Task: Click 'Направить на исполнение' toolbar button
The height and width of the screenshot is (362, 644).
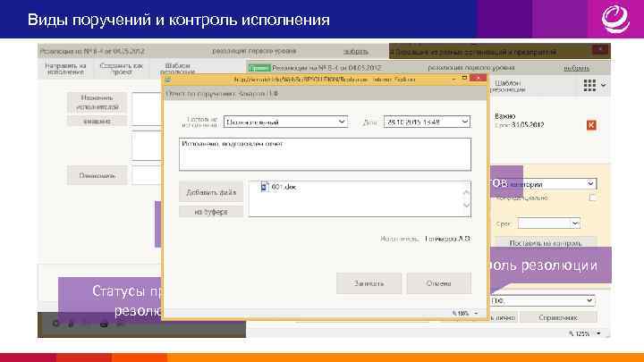Action: (x=65, y=69)
